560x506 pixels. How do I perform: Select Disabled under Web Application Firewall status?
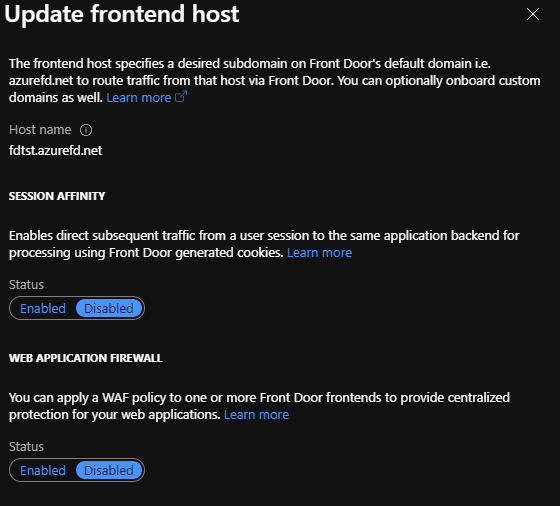tap(109, 470)
